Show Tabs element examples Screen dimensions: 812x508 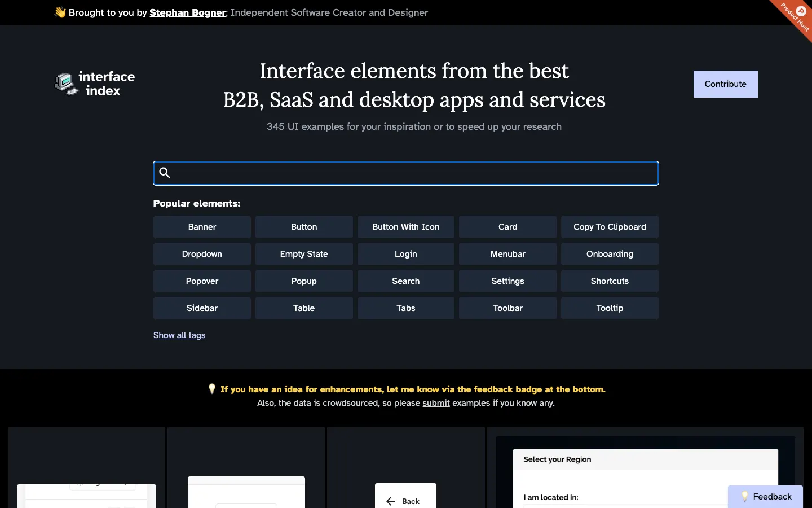tap(405, 308)
